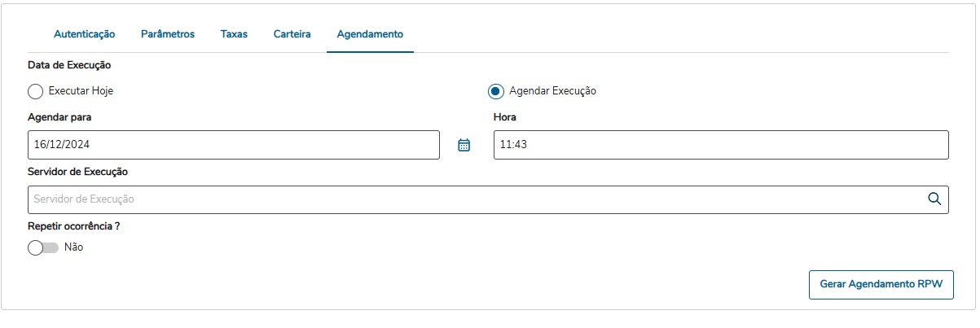Select the Executar Hoje radio option
The width and height of the screenshot is (980, 328).
pos(36,91)
